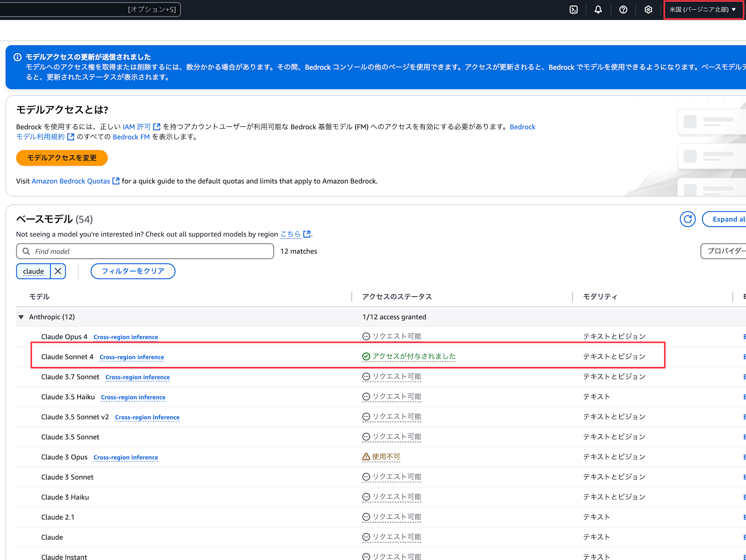Viewport: 746px width, 560px height.
Task: Click the モダリティ column header
Action: pos(600,296)
